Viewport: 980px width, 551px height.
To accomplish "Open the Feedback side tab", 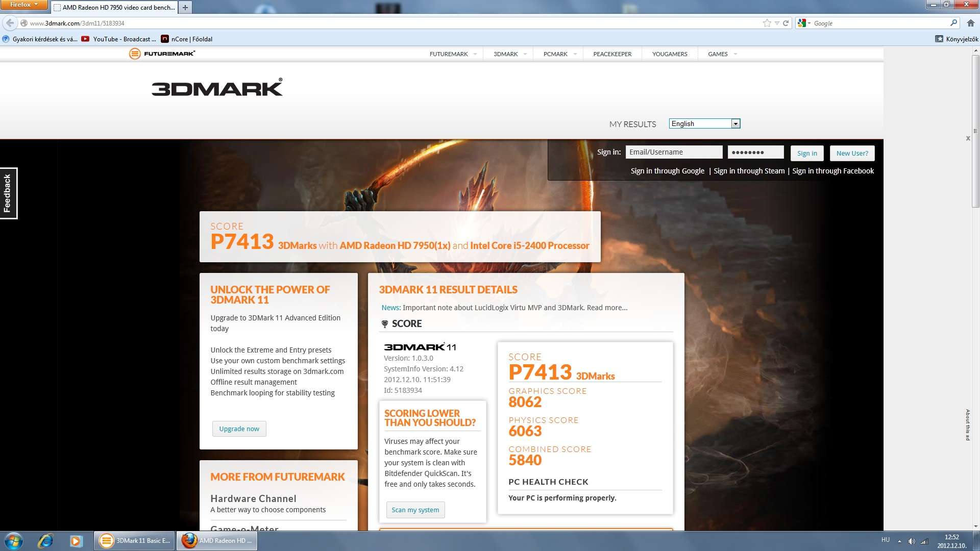I will pos(8,193).
